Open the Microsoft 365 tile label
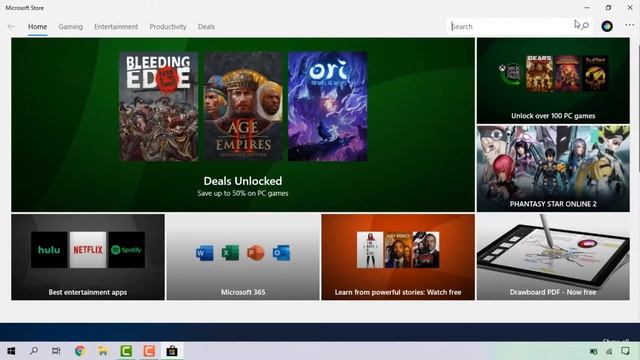The height and width of the screenshot is (360, 640). pyautogui.click(x=243, y=292)
